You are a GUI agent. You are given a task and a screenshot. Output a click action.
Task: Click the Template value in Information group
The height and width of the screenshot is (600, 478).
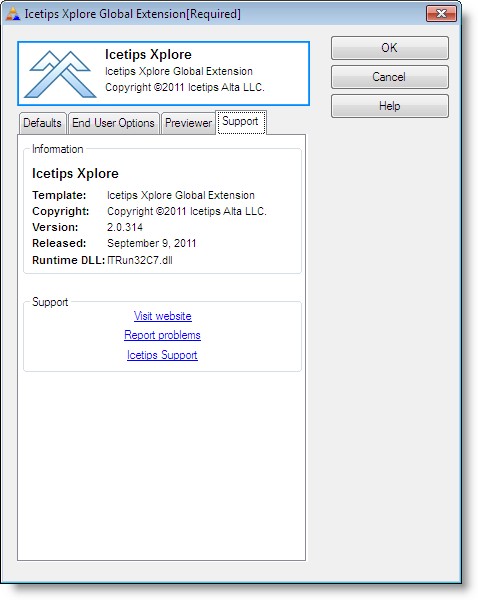coord(181,195)
